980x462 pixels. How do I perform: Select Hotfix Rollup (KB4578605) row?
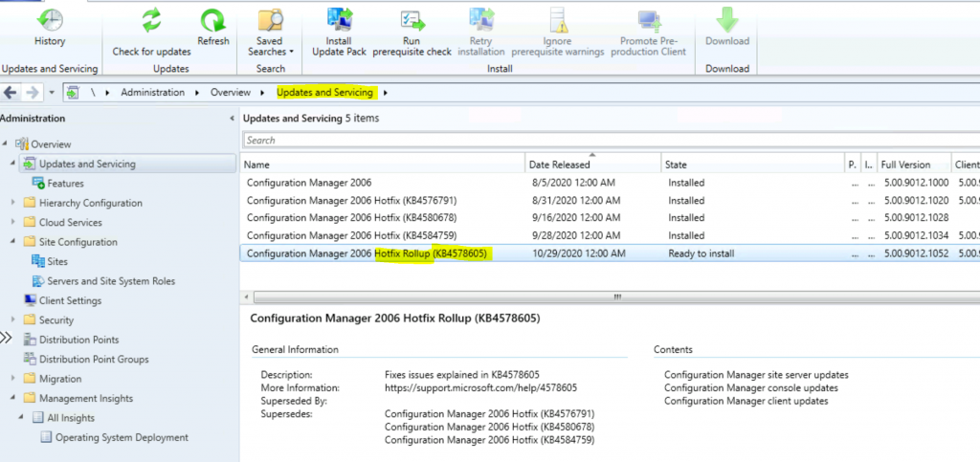click(x=610, y=253)
